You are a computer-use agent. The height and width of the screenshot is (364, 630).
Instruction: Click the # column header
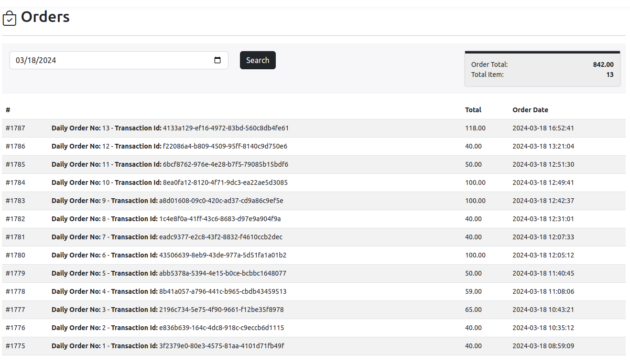pos(8,110)
